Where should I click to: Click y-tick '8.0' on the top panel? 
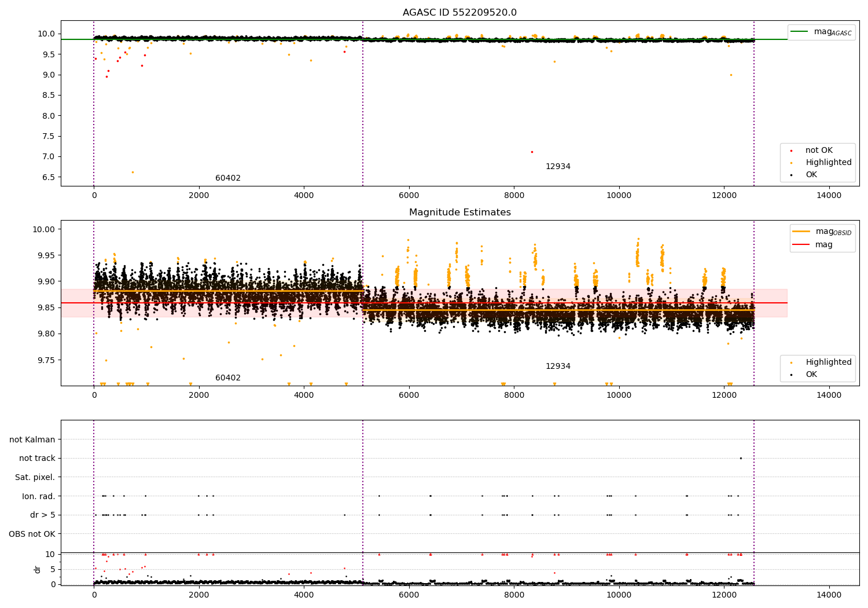point(49,116)
